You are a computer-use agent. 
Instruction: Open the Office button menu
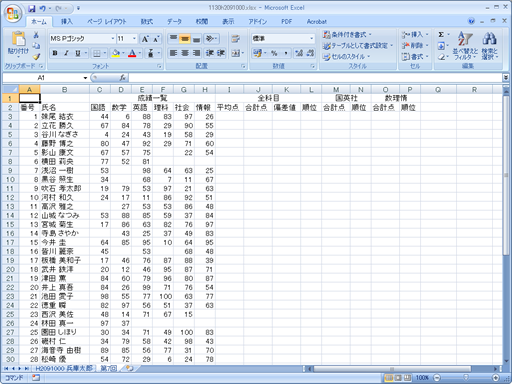[x=13, y=13]
